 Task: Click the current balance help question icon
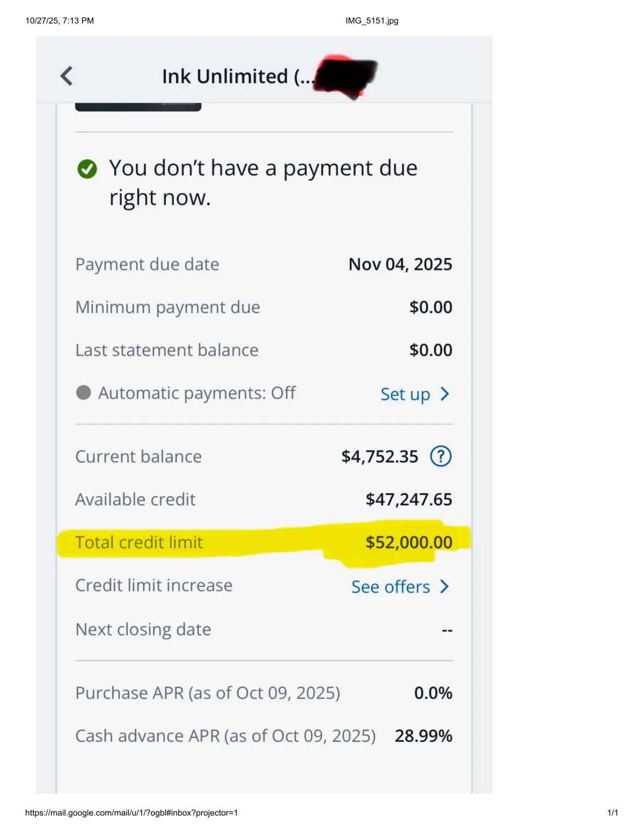[x=441, y=456]
